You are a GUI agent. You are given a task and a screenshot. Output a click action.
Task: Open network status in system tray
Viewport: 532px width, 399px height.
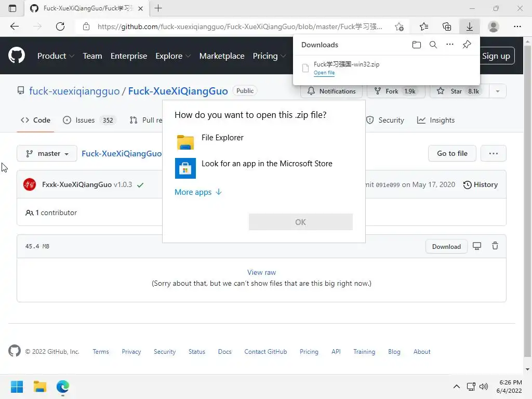(471, 387)
